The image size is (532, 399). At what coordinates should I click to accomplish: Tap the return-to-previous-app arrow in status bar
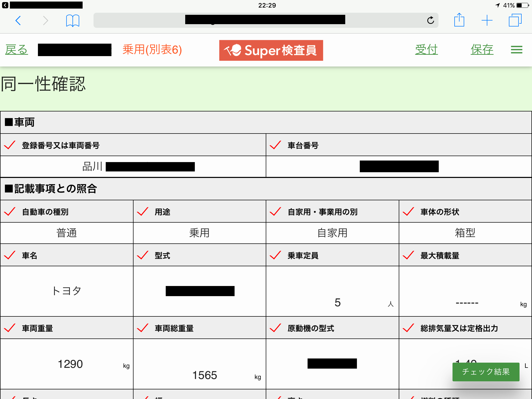5,5
